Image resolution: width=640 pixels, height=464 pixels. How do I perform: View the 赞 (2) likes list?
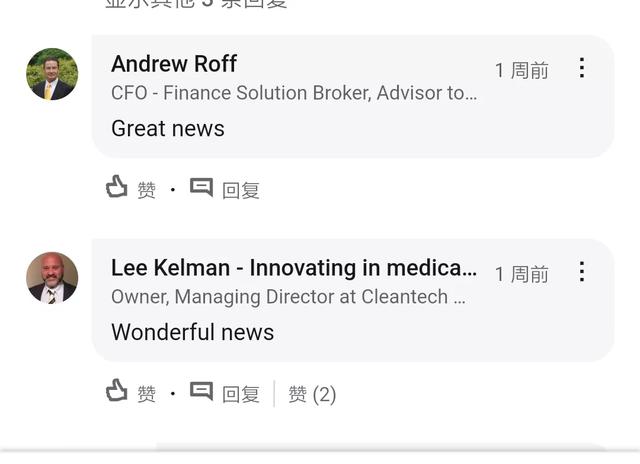pos(312,394)
